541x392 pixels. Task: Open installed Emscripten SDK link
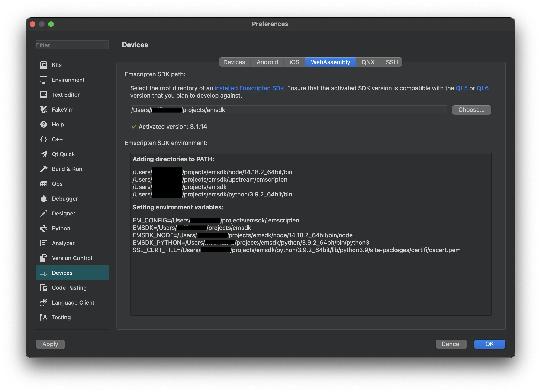(x=249, y=88)
